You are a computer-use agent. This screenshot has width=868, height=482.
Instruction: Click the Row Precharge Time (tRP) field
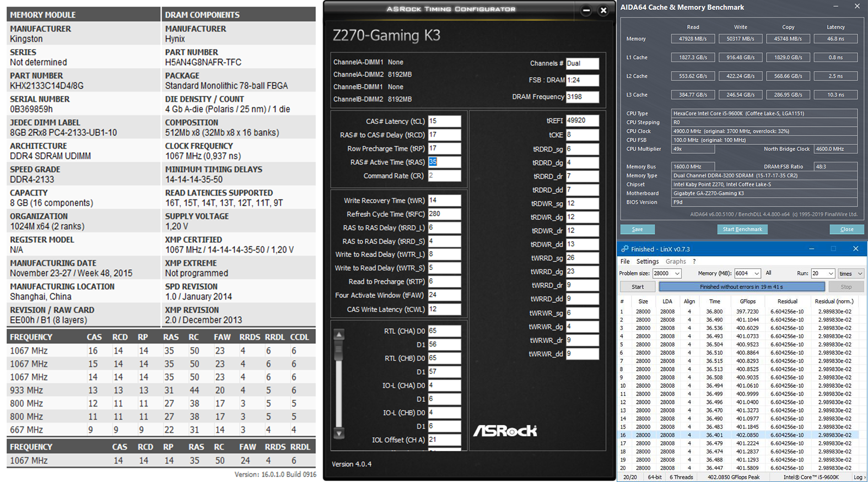444,149
